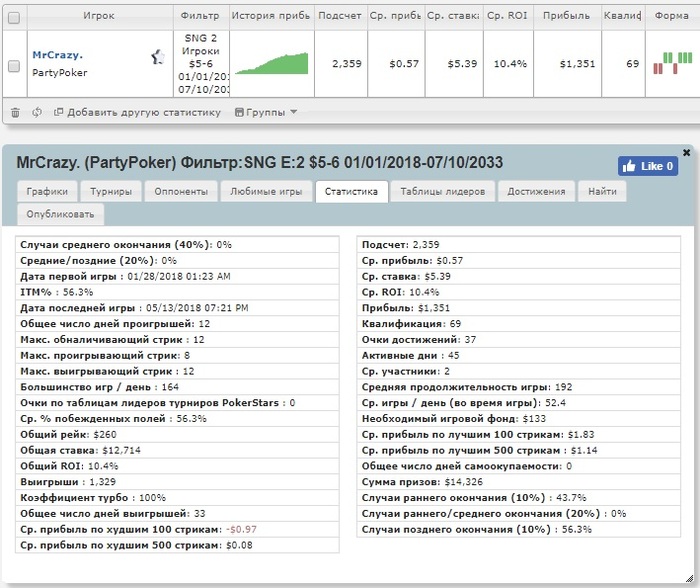Click Общий ROI: 10.4% row

click(x=177, y=466)
